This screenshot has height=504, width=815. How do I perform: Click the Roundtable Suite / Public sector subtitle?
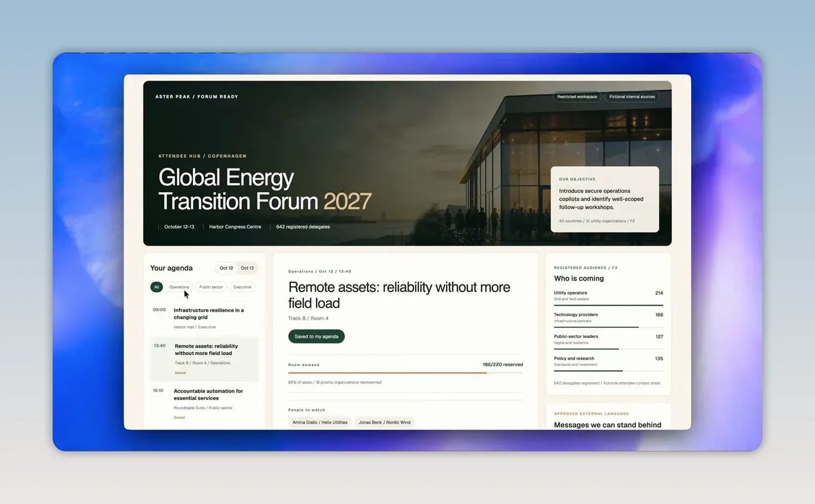point(203,408)
